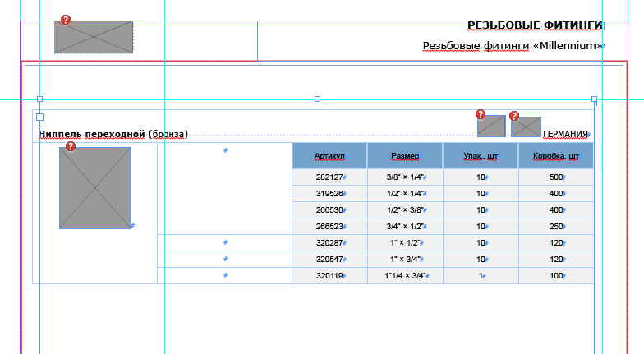The width and height of the screenshot is (644, 354).
Task: Select the large product image placeholder
Action: 95,188
